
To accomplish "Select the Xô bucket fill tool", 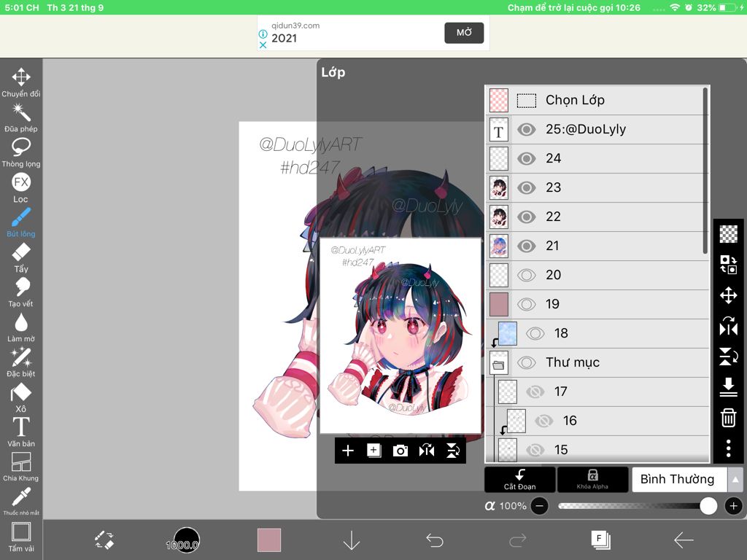I will click(x=21, y=397).
